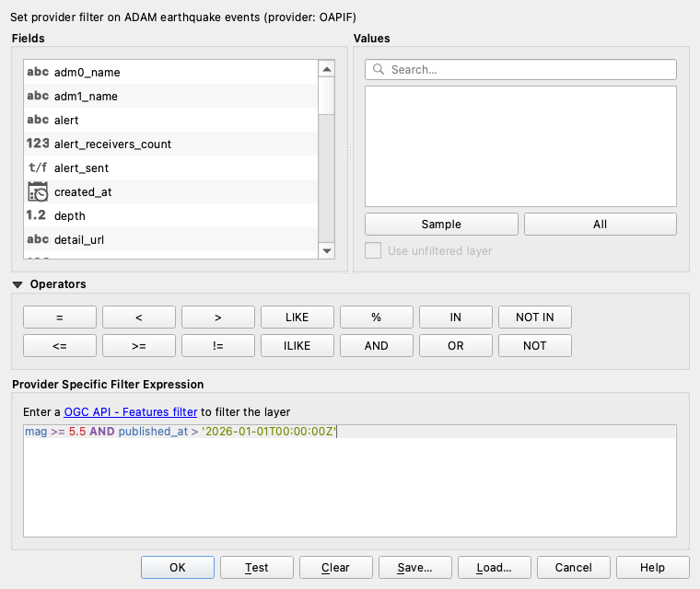Insert the not-equal != operator
This screenshot has height=589, width=700.
point(218,346)
